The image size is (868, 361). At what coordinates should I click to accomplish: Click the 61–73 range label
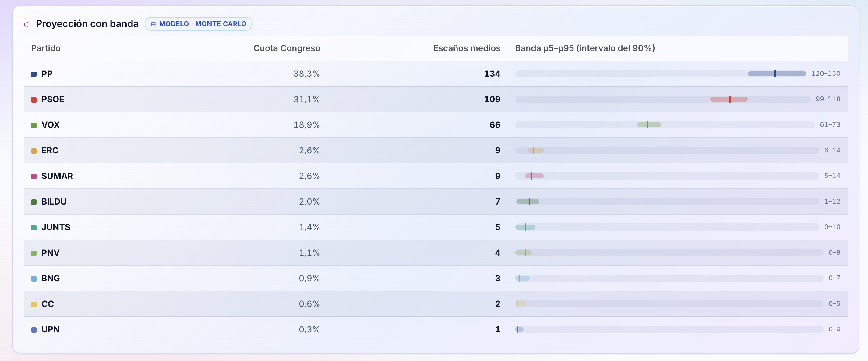[x=830, y=124]
